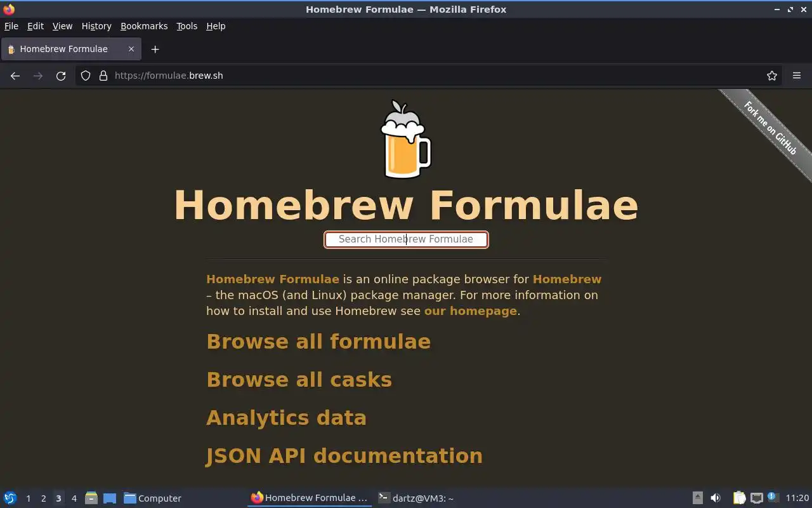812x508 pixels.
Task: Open the Analytics data link
Action: (x=286, y=418)
